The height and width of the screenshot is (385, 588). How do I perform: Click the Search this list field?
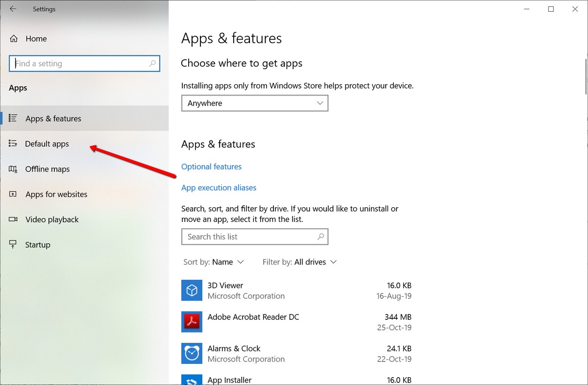[x=247, y=237]
